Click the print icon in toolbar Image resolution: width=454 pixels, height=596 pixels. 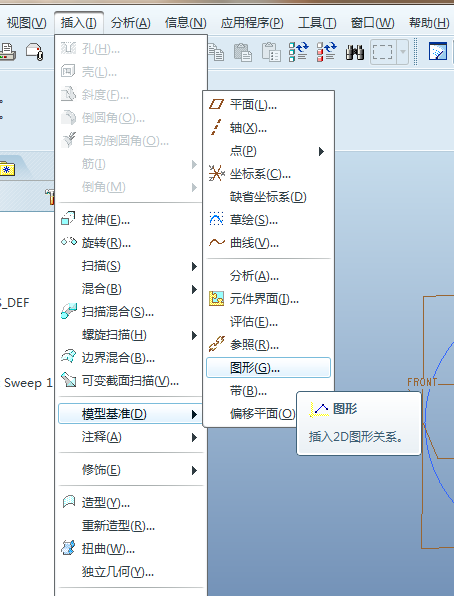pos(7,52)
